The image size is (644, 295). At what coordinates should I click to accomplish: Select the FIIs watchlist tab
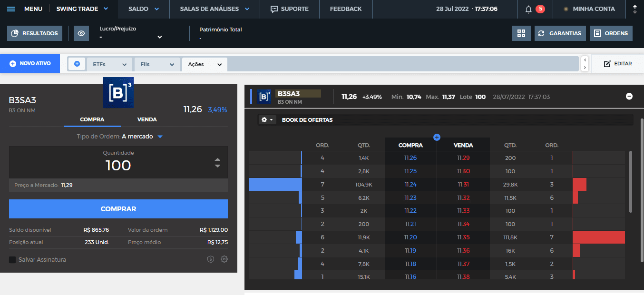[x=157, y=64]
